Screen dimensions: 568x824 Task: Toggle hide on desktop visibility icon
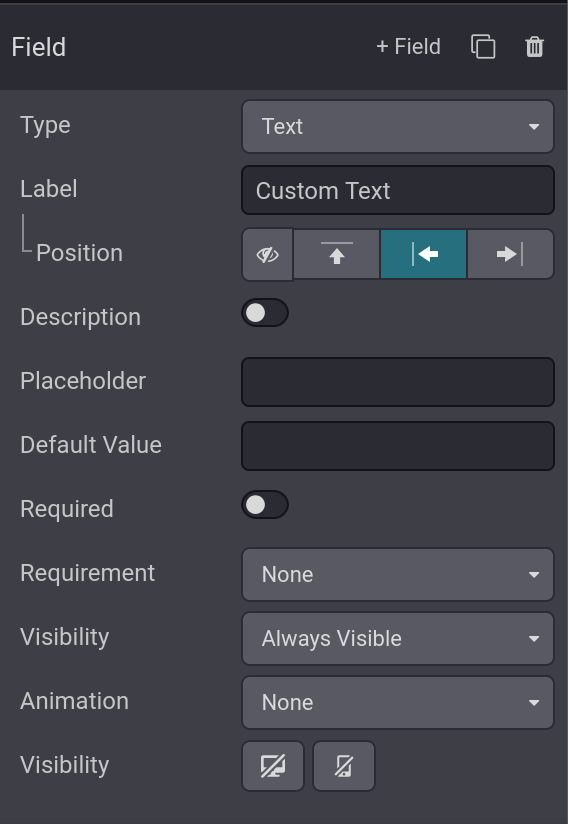pyautogui.click(x=273, y=766)
